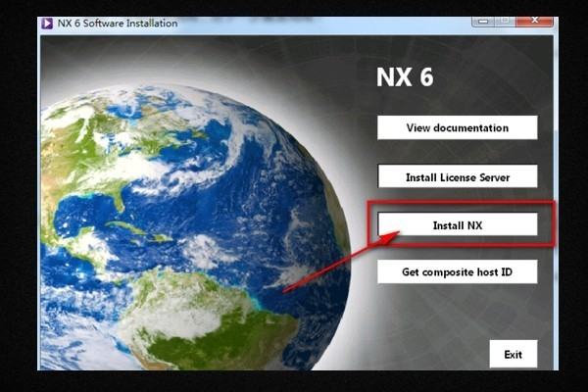Click the NX purple title bar icon

[47, 23]
